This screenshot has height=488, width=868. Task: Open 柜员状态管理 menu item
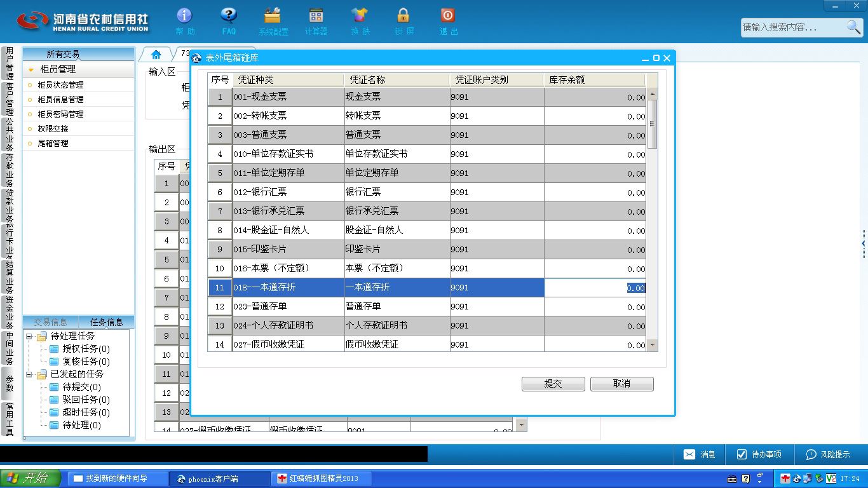pyautogui.click(x=60, y=85)
